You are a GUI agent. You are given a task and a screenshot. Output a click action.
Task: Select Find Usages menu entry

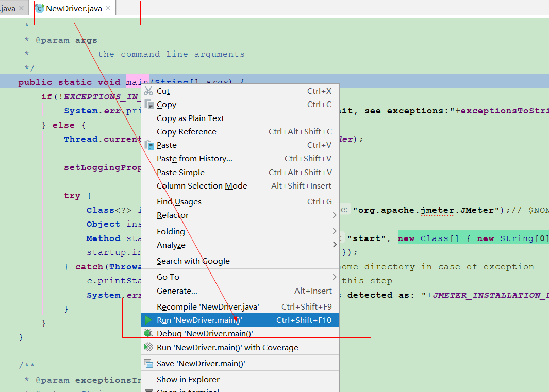point(240,201)
